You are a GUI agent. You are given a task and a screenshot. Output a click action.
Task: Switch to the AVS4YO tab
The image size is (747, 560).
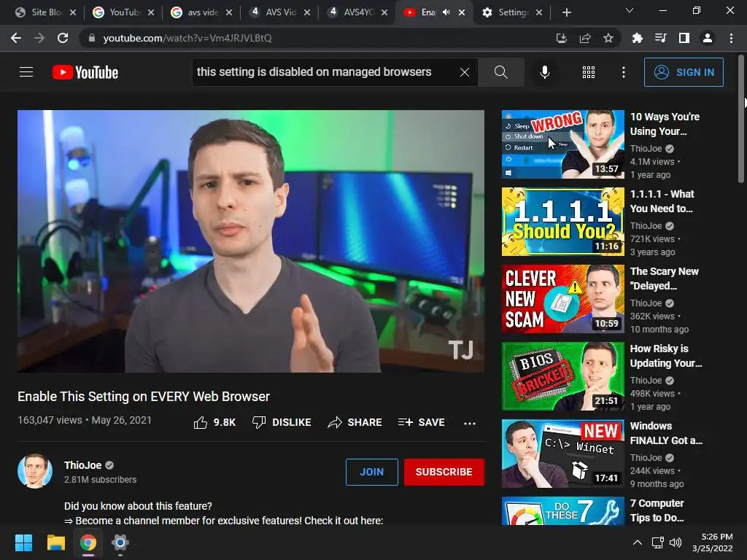(x=358, y=12)
